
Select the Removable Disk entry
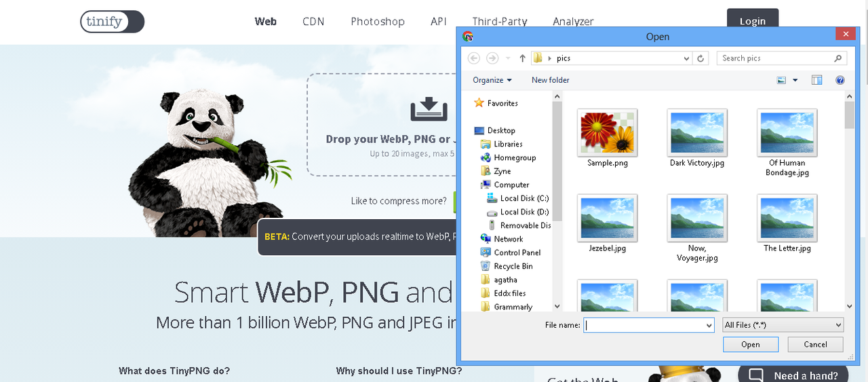coord(525,225)
